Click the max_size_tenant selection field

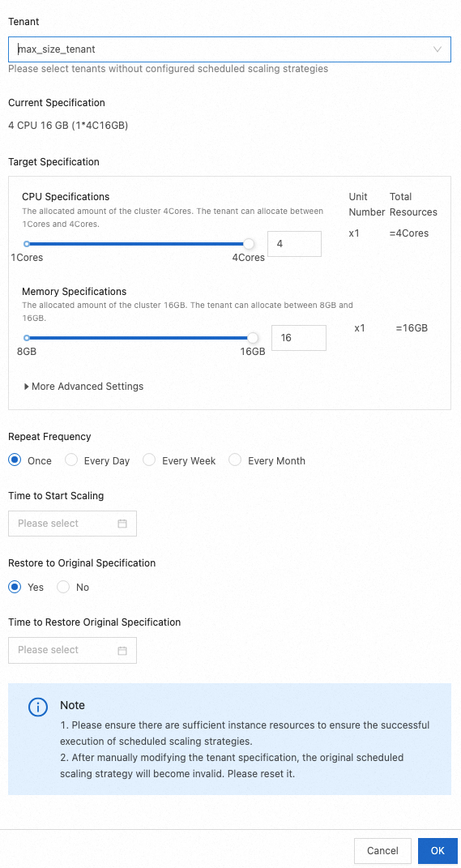pyautogui.click(x=229, y=49)
